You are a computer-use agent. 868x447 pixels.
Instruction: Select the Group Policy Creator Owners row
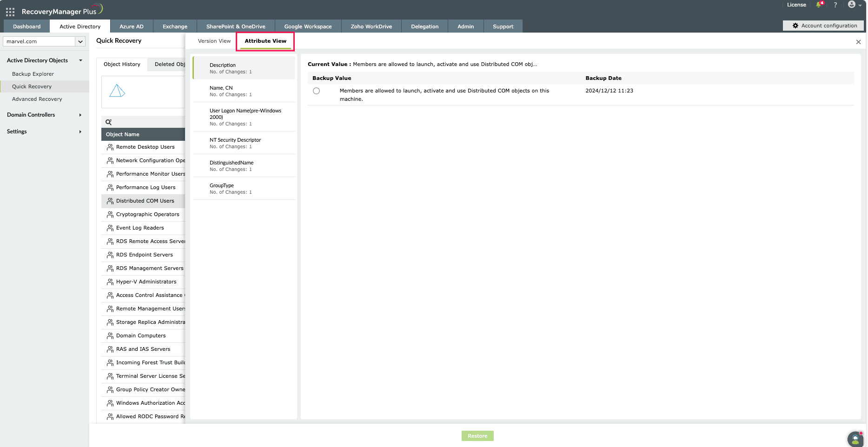click(143, 390)
